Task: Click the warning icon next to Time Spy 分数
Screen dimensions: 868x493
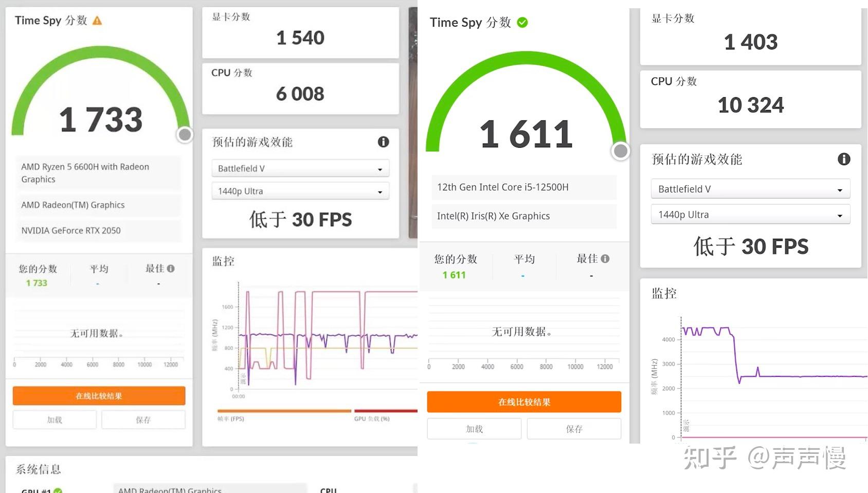Action: pos(97,21)
